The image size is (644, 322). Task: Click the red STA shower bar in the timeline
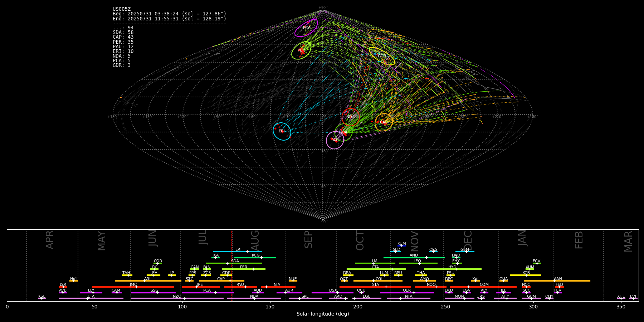375,287
